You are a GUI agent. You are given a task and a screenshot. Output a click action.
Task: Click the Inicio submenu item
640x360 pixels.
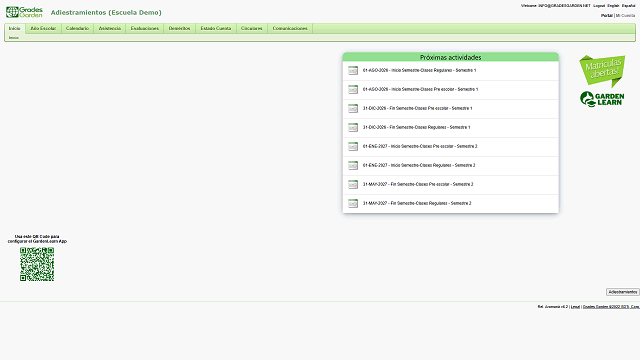[14, 38]
